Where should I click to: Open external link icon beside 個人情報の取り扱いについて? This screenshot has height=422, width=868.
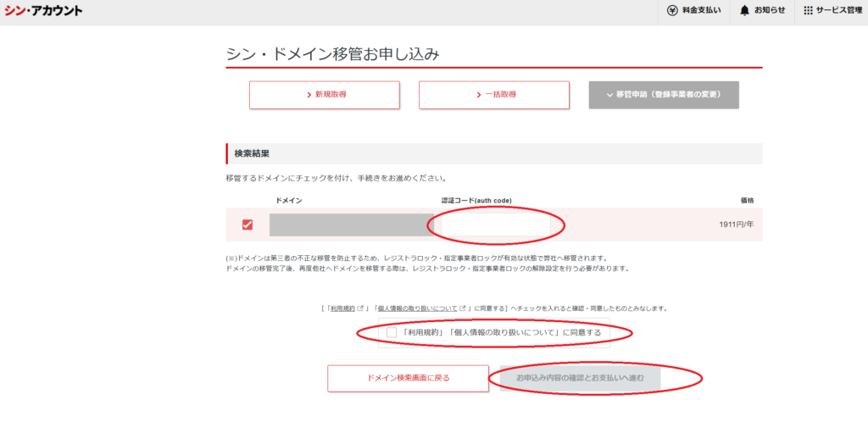tap(464, 308)
